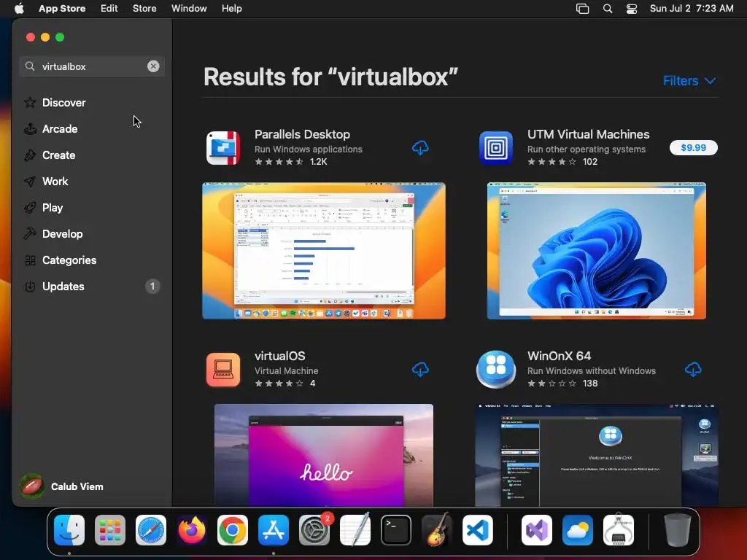747x560 pixels.
Task: Launch Safari from the Dock
Action: tap(151, 530)
